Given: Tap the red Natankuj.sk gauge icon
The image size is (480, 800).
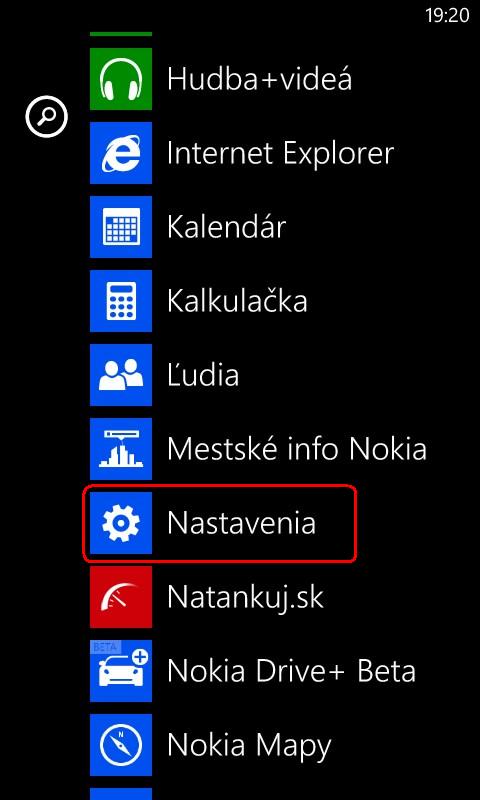Looking at the screenshot, I should click(x=121, y=597).
